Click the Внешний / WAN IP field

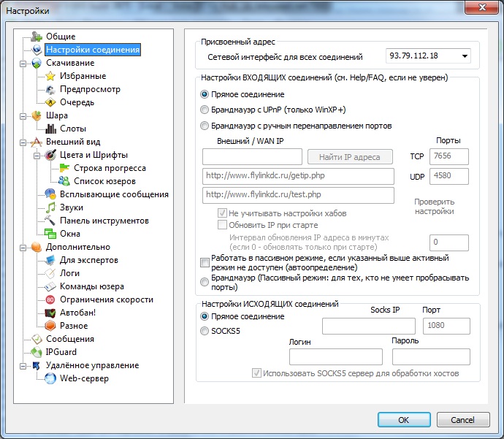click(x=252, y=156)
